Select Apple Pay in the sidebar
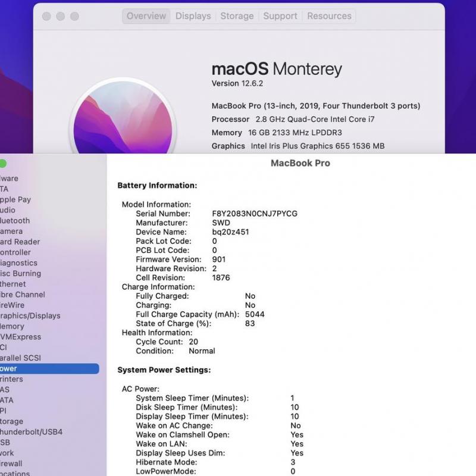 click(15, 199)
